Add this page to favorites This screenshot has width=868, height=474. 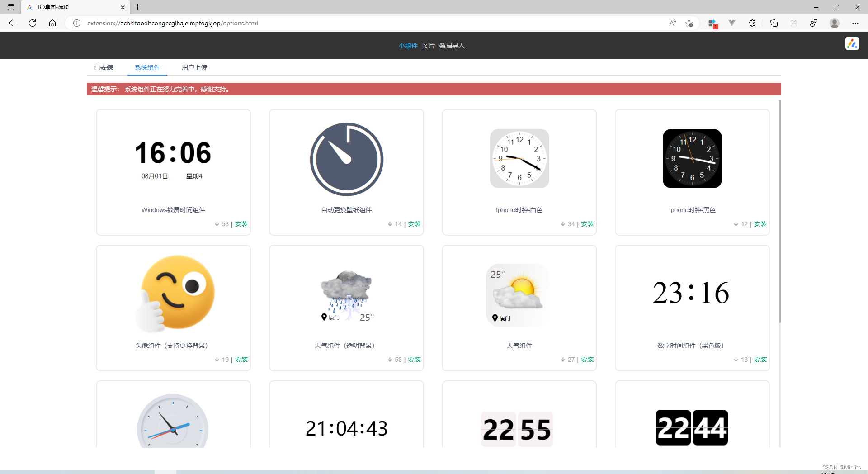coord(689,23)
